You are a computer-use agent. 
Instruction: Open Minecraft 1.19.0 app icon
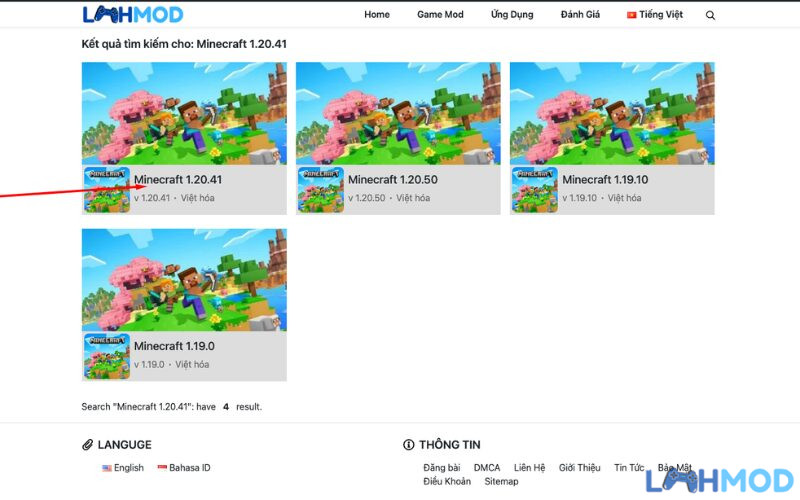[107, 356]
